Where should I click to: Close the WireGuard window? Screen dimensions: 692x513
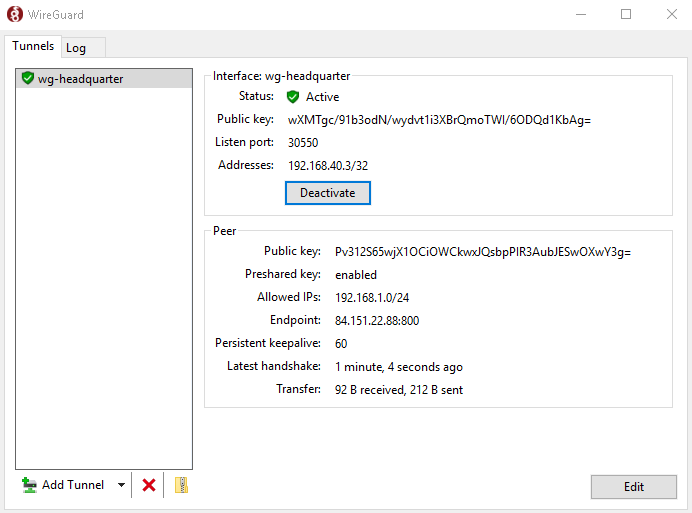pos(672,14)
